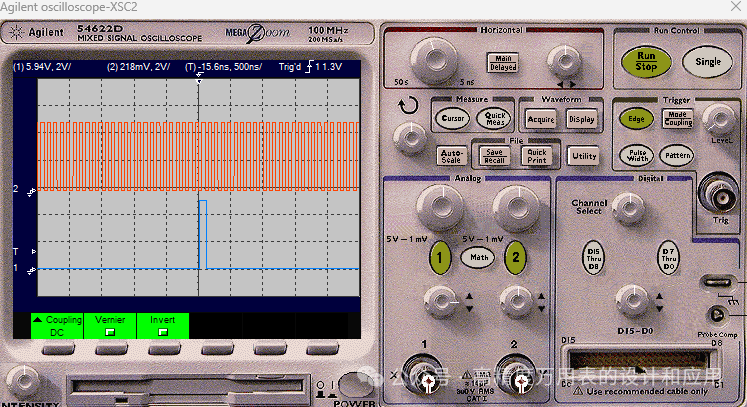Click the Quick Print button

click(537, 156)
